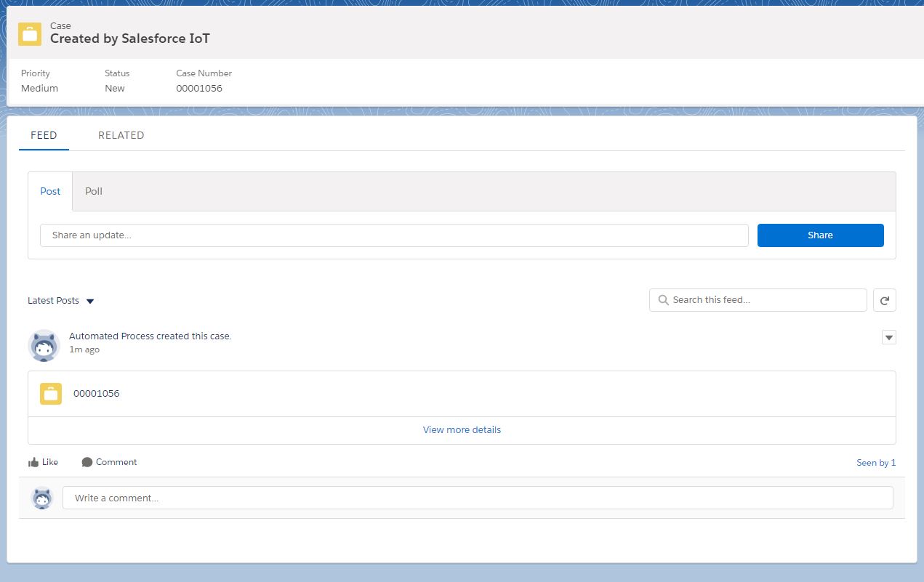
Task: Click the Priority value Medium
Action: [39, 89]
